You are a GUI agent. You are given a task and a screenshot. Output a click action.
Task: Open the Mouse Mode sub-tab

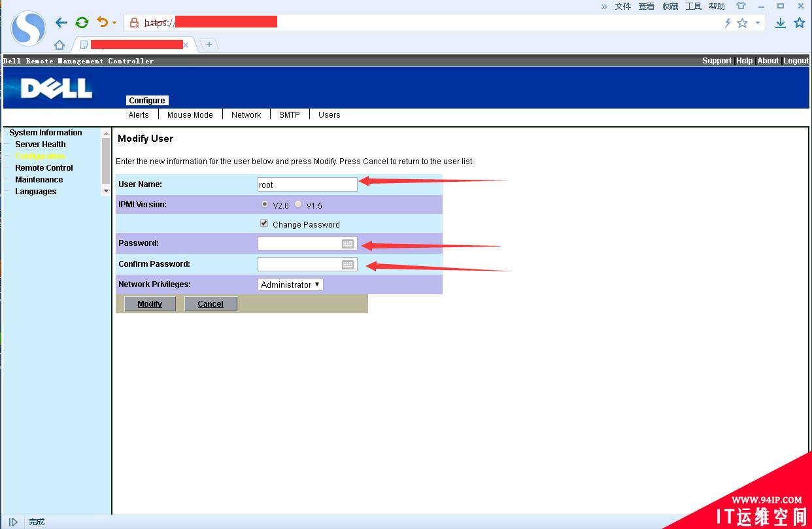coord(190,115)
